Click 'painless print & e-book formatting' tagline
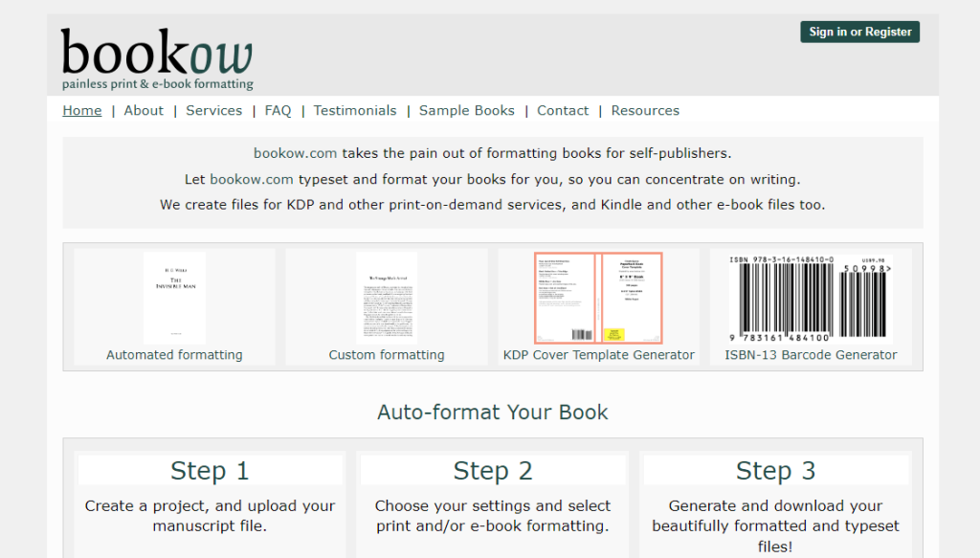 158,83
